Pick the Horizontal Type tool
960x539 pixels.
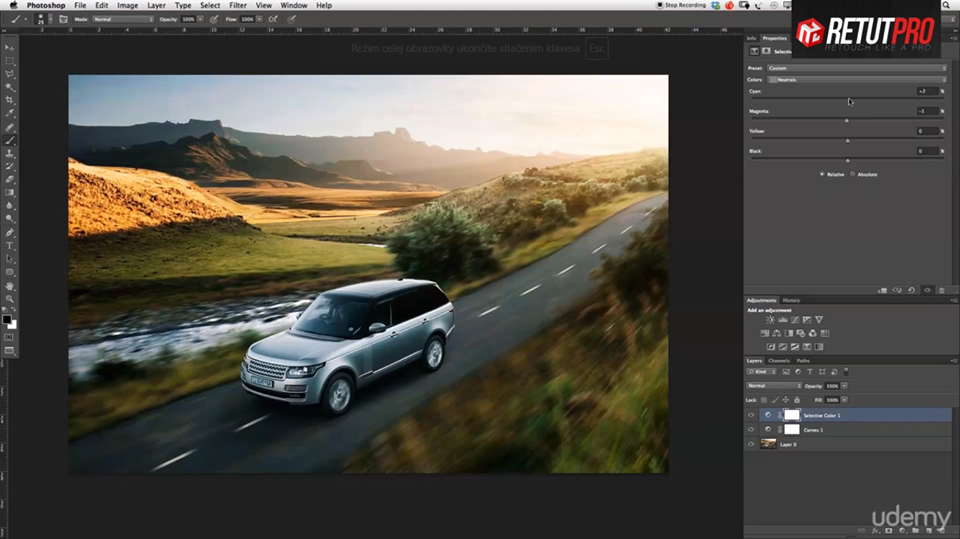point(10,245)
